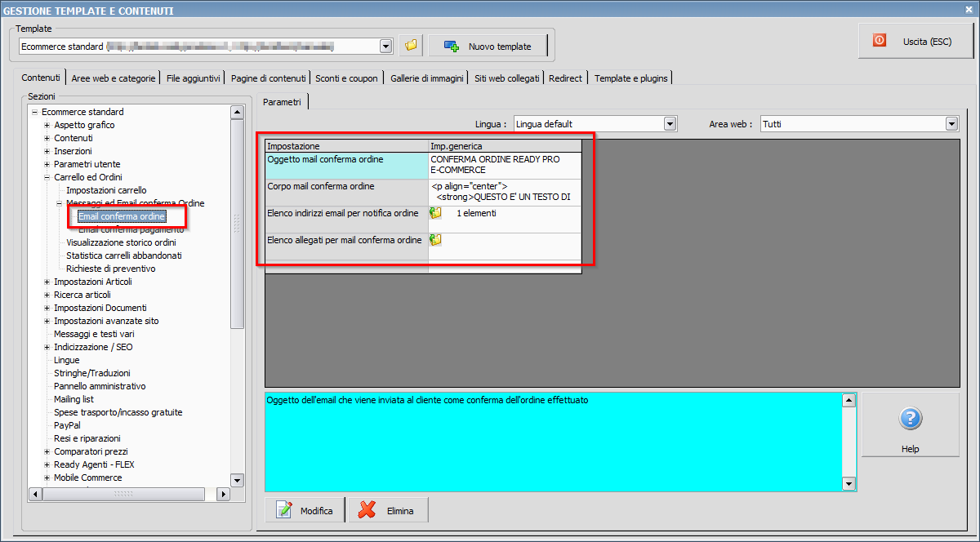Viewport: 980px width, 542px height.
Task: Open folder icon in Elenco allegati row
Action: (436, 240)
